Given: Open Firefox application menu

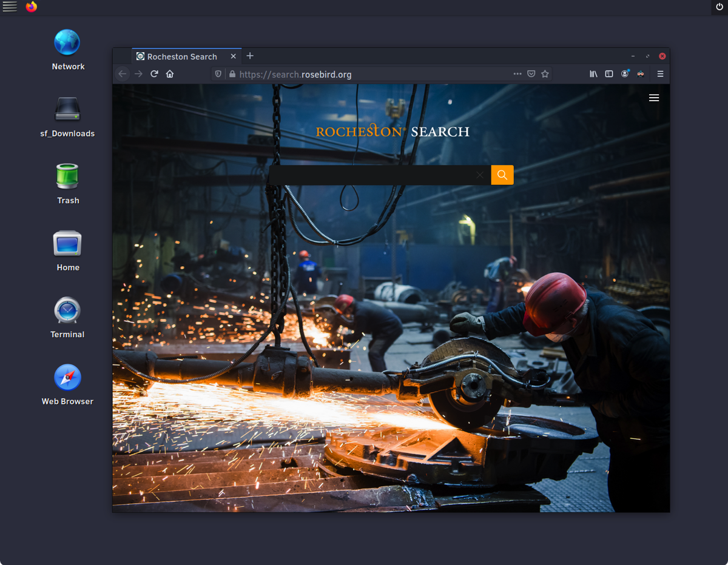Looking at the screenshot, I should point(660,74).
